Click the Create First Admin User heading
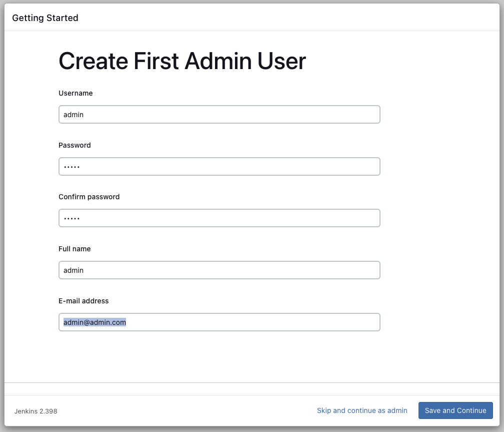Image resolution: width=504 pixels, height=432 pixels. pos(182,61)
